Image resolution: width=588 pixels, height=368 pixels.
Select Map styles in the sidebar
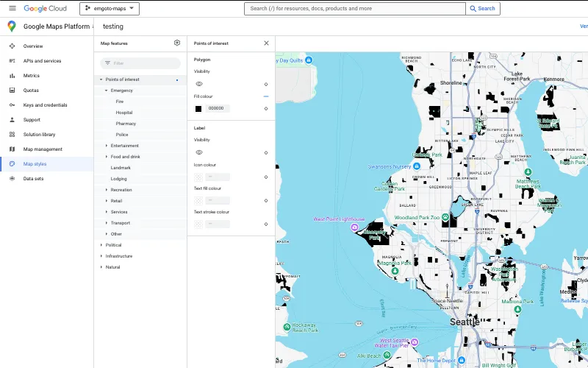[x=35, y=164]
